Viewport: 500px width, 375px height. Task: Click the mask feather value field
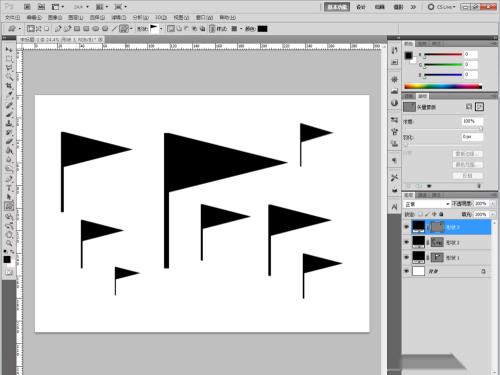(x=472, y=137)
